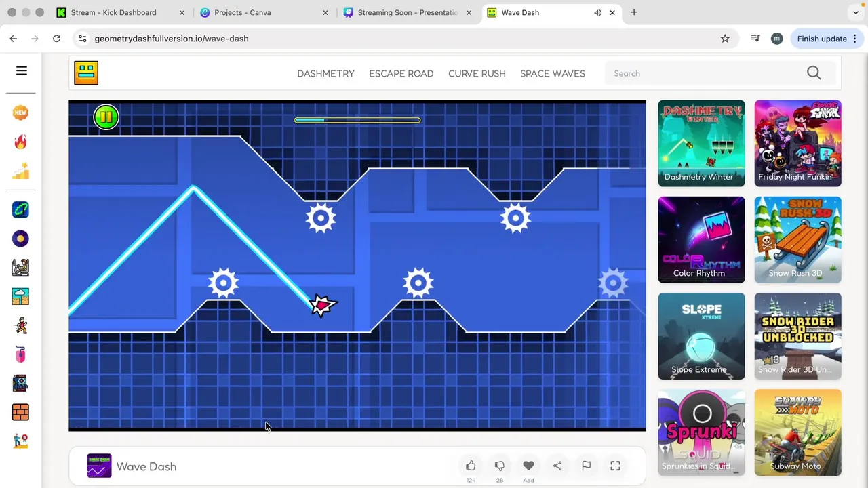Open the Escape Road menu link

click(401, 73)
